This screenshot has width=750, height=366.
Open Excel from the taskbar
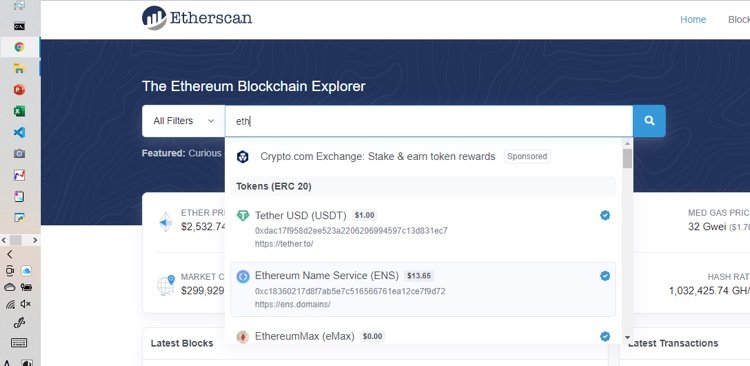pyautogui.click(x=19, y=111)
